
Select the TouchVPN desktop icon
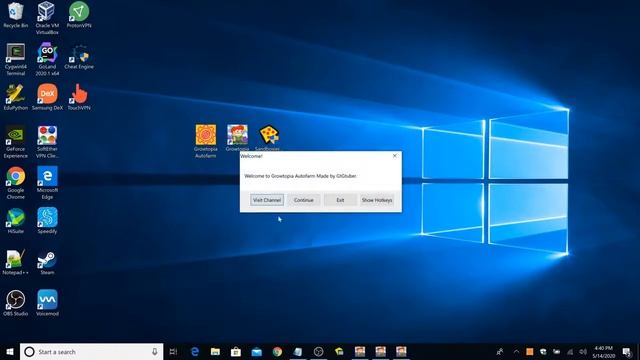[x=79, y=98]
